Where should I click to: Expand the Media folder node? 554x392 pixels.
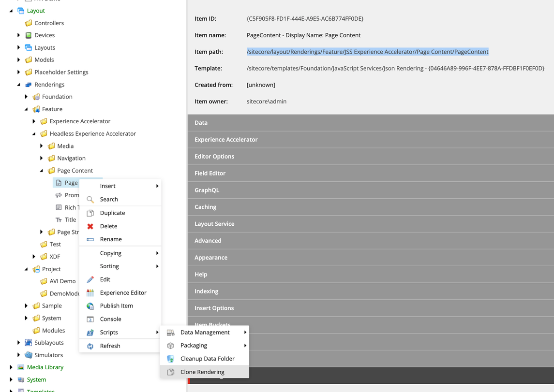[x=42, y=146]
